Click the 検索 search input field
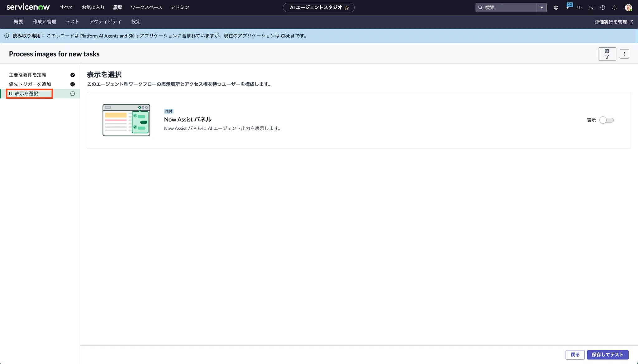638x364 pixels. (x=508, y=7)
